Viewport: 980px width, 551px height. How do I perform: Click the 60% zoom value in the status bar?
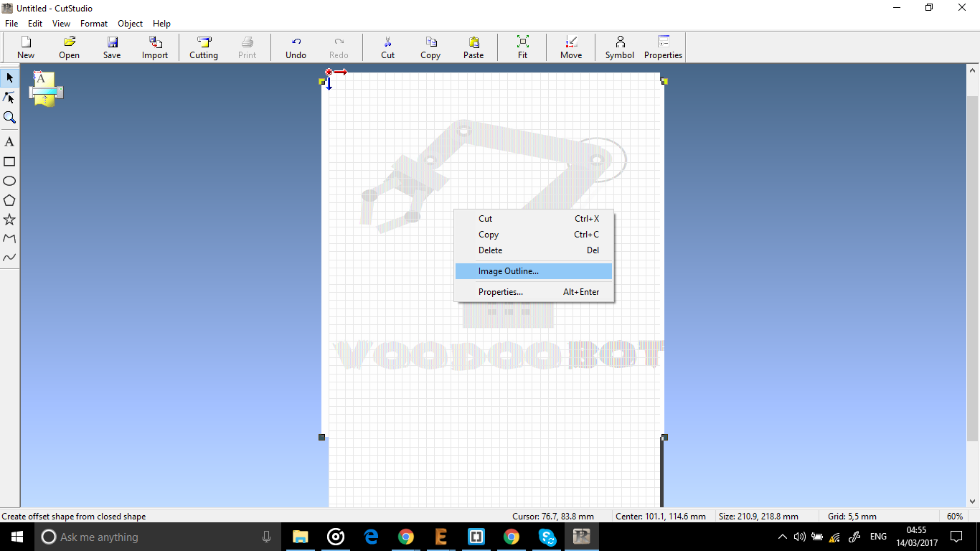[955, 517]
